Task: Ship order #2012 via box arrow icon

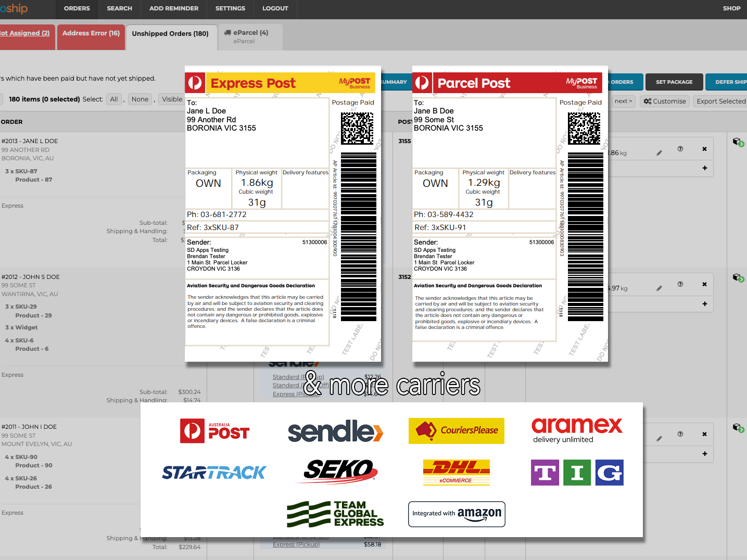Action: pos(738,278)
